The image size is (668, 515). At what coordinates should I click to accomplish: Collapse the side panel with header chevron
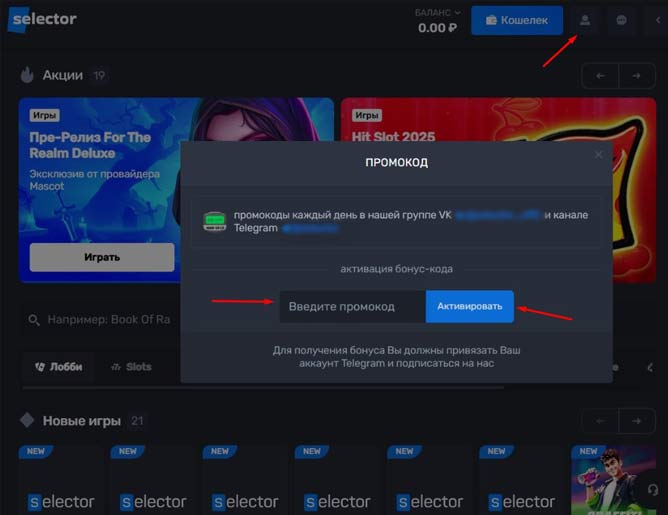657,20
